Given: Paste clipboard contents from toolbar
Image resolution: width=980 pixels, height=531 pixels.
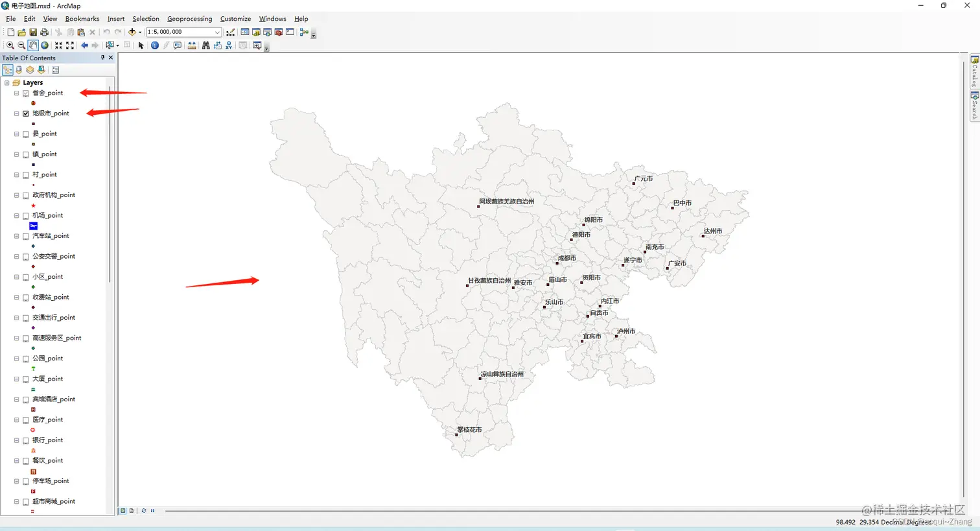Looking at the screenshot, I should (81, 32).
